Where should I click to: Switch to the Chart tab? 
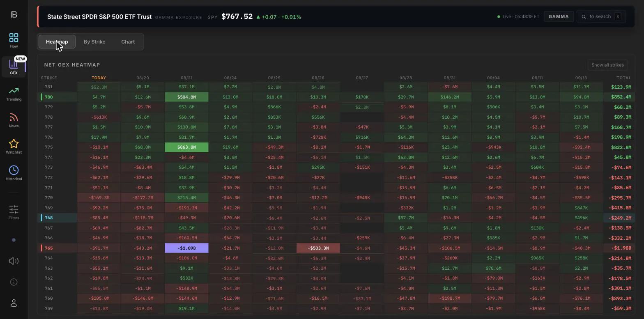tap(128, 41)
